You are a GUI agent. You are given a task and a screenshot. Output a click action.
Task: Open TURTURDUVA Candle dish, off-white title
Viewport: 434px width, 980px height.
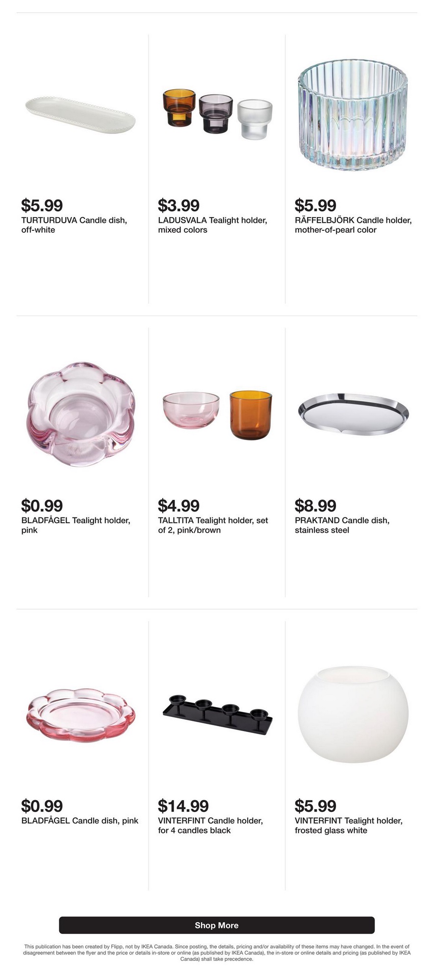[74, 225]
